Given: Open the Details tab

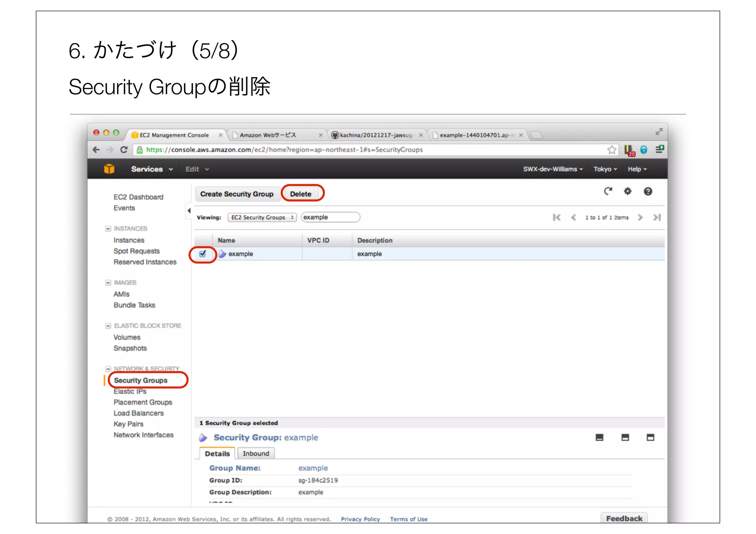Looking at the screenshot, I should pos(217,454).
